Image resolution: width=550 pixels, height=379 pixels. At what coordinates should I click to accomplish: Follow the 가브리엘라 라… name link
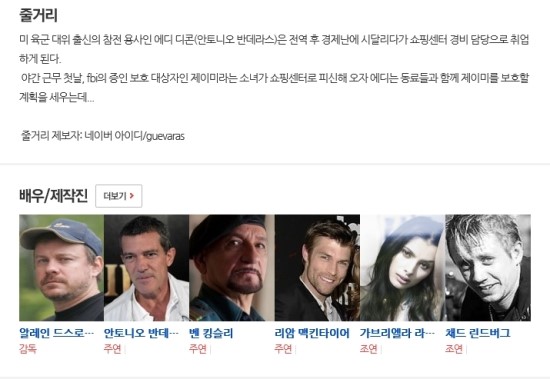pos(397,333)
